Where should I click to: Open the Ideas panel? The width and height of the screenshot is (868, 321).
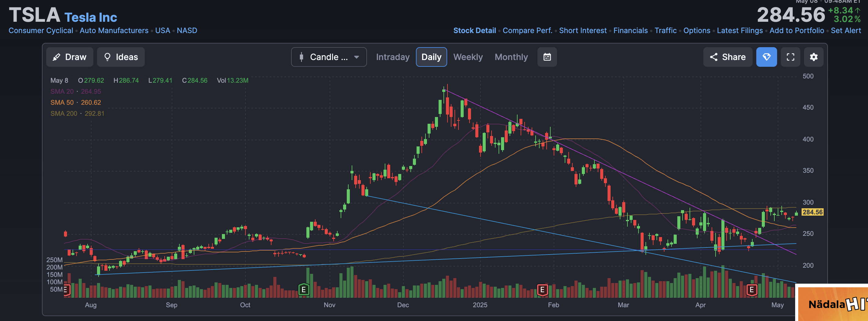pyautogui.click(x=121, y=57)
